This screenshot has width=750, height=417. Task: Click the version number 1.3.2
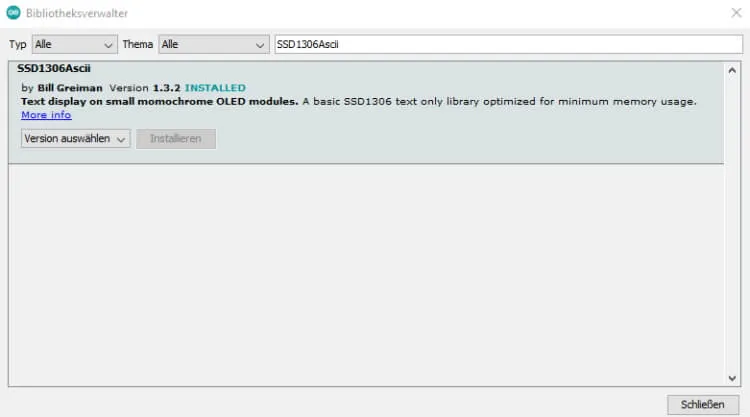pyautogui.click(x=166, y=88)
